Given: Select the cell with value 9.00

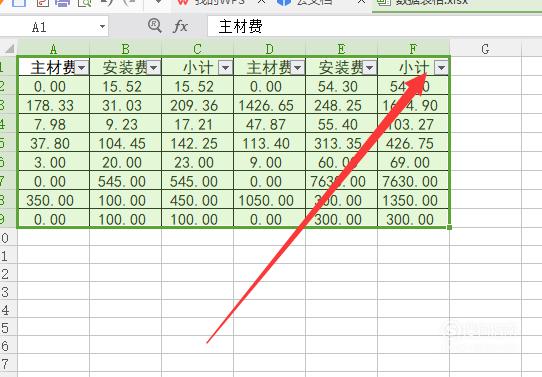Looking at the screenshot, I should coord(269,162).
